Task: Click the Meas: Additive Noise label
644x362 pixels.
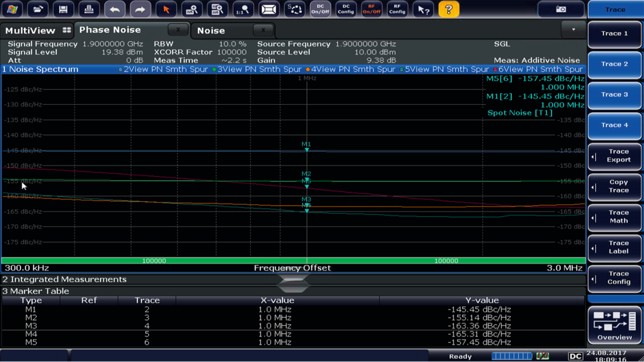Action: [x=537, y=60]
